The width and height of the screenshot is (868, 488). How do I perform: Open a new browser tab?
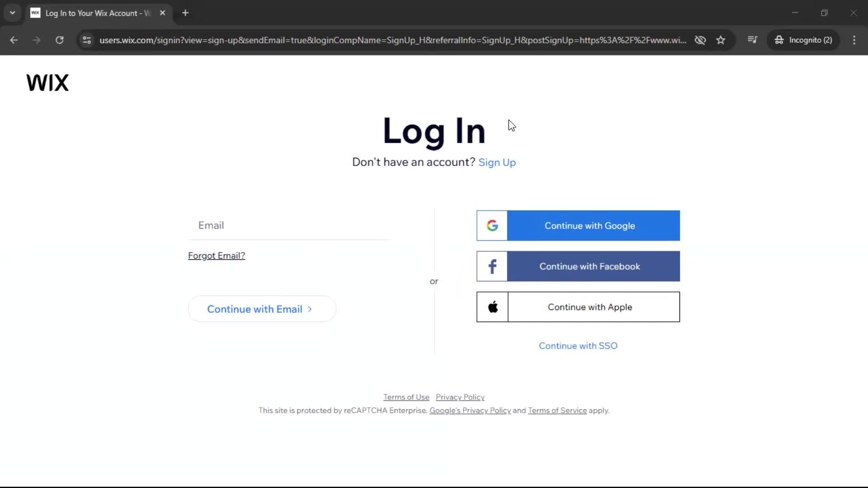[x=185, y=13]
